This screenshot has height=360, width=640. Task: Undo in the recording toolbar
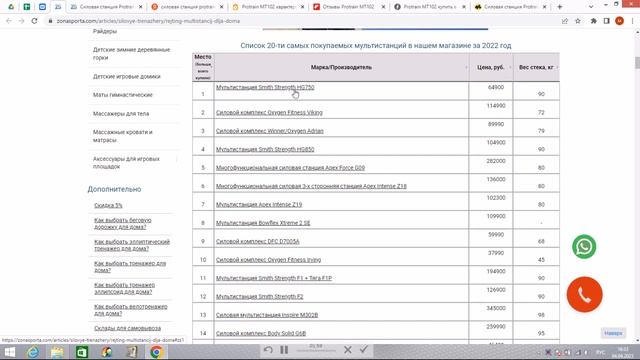tap(268, 350)
